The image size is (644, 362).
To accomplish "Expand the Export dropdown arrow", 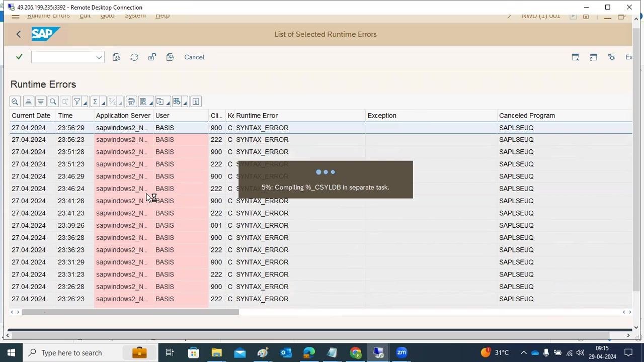I will pyautogui.click(x=168, y=103).
